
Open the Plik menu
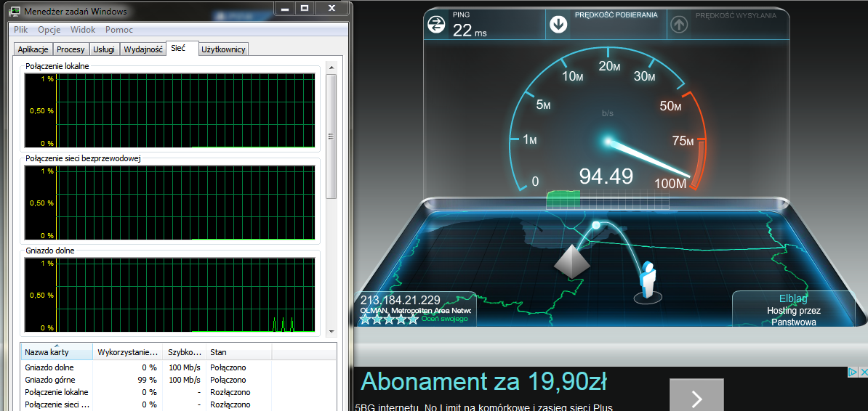tap(20, 30)
